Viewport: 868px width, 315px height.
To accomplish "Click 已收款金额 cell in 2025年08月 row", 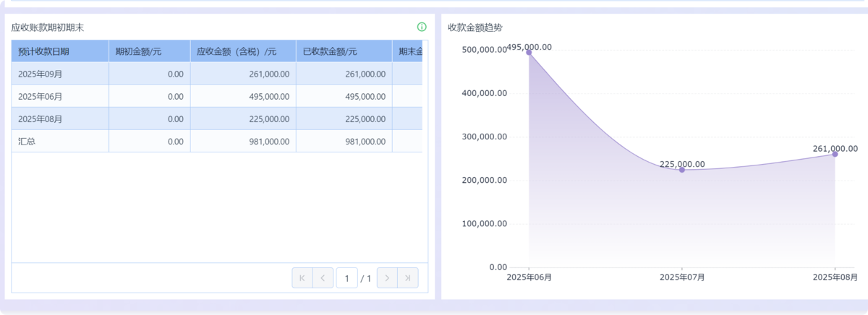I will (x=344, y=118).
